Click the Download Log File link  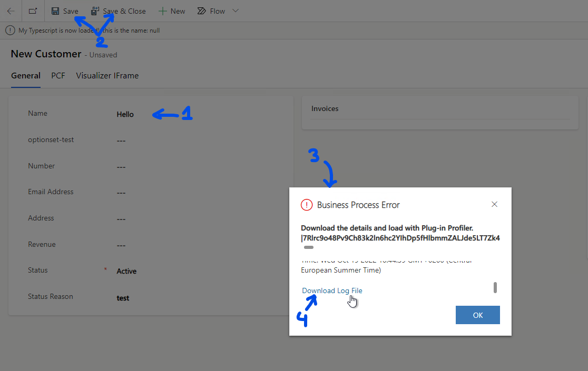(332, 290)
